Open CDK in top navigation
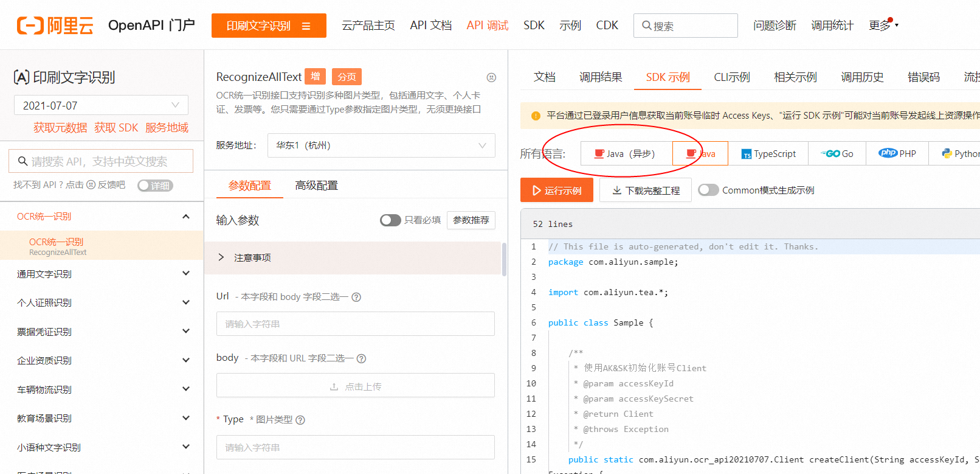Screen dimensions: 980x474 [607, 26]
